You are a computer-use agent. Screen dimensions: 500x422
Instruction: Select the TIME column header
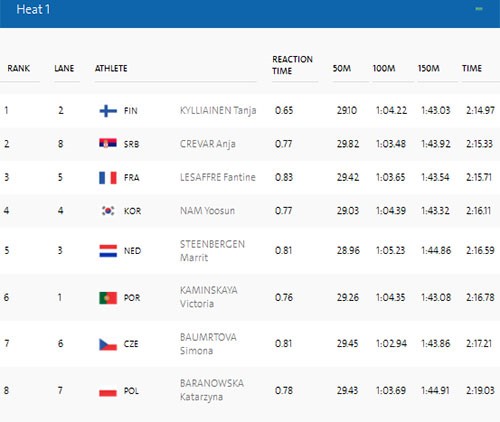pos(472,68)
